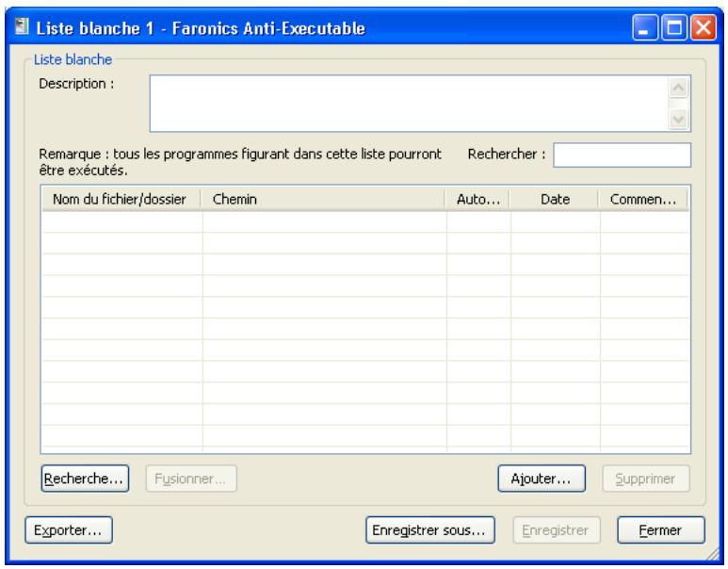
Task: Click the Exporter... button
Action: pyautogui.click(x=69, y=530)
